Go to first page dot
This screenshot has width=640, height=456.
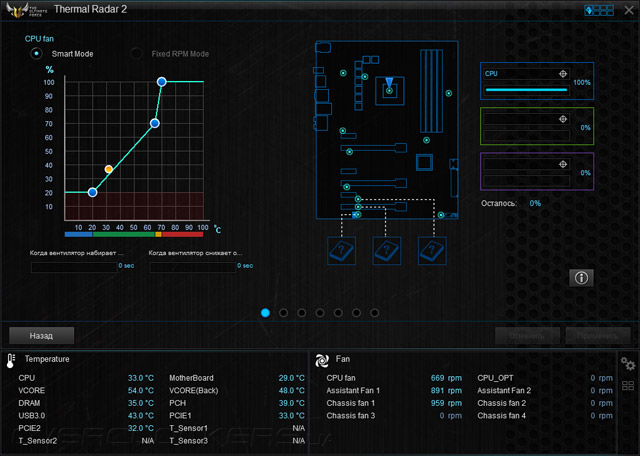pyautogui.click(x=265, y=313)
